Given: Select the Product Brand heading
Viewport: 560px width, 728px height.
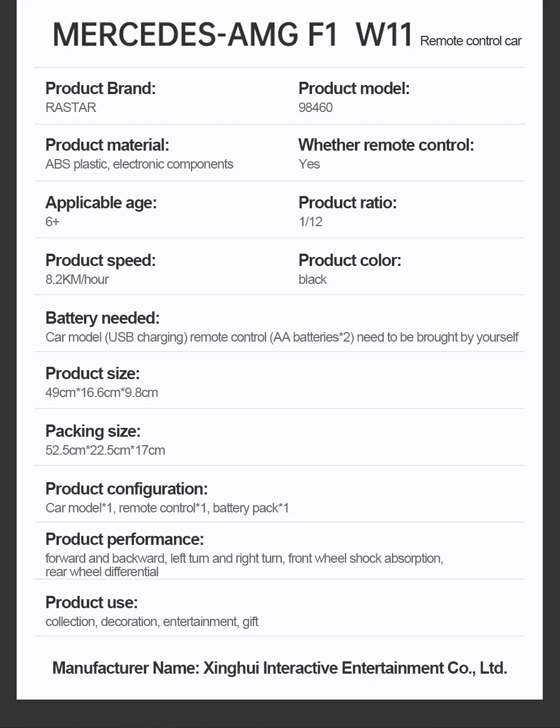Looking at the screenshot, I should (100, 88).
